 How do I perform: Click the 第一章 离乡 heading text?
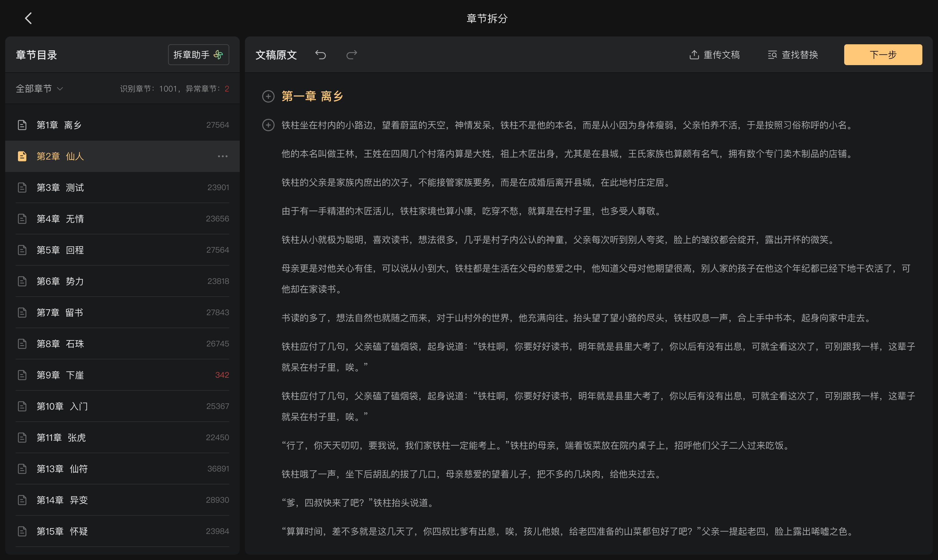coord(312,96)
